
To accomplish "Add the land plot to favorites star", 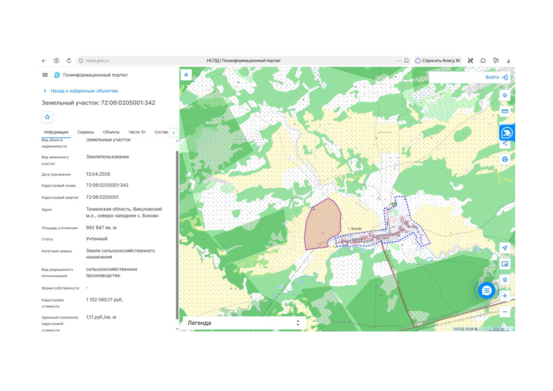I will pyautogui.click(x=47, y=117).
